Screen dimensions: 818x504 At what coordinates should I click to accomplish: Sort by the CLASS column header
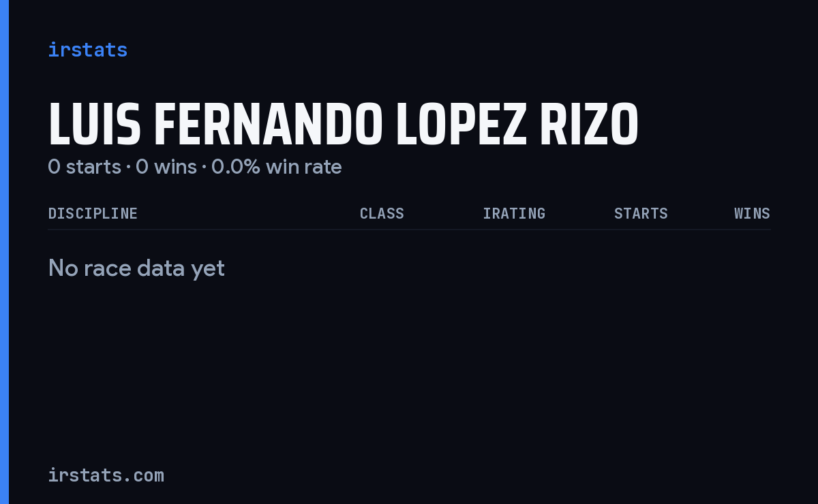point(382,213)
